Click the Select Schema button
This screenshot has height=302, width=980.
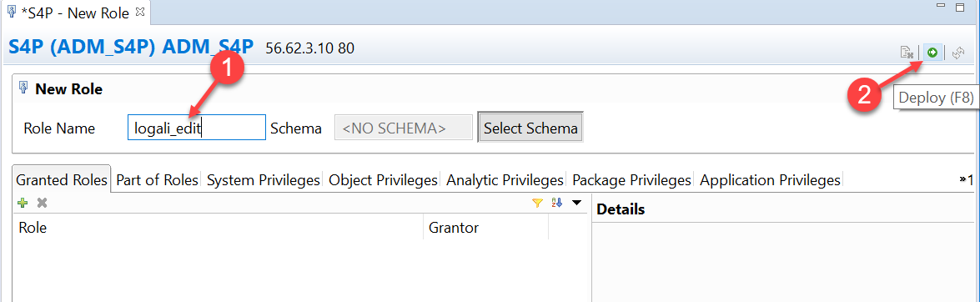(530, 128)
